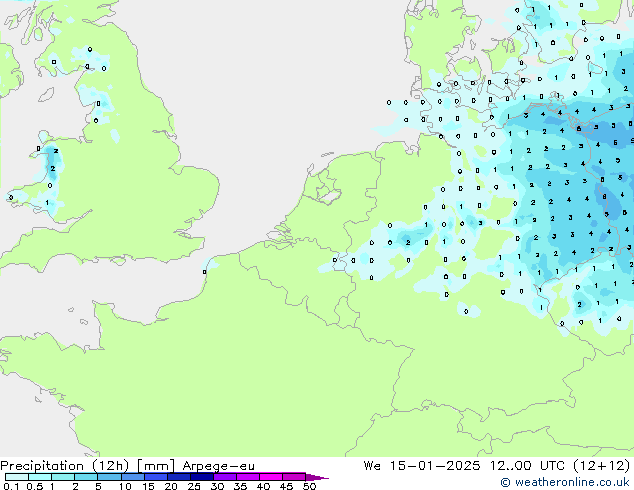Click the '0.5' legend scale label
The height and width of the screenshot is (490, 634).
pyautogui.click(x=35, y=486)
